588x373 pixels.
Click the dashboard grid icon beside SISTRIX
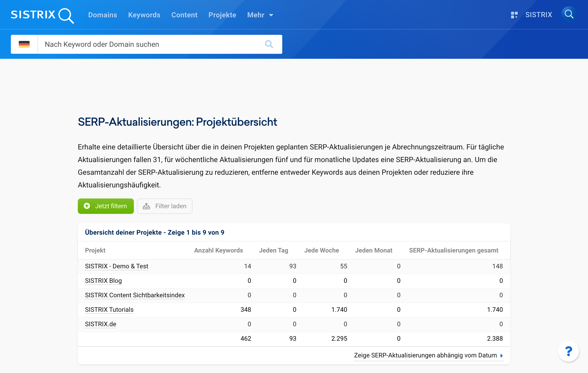click(x=514, y=15)
